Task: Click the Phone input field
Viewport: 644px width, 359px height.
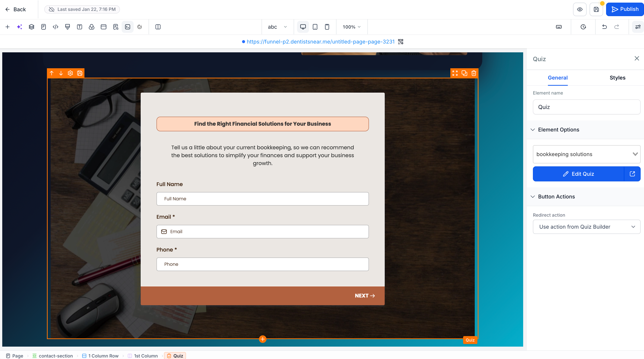Action: (x=263, y=264)
